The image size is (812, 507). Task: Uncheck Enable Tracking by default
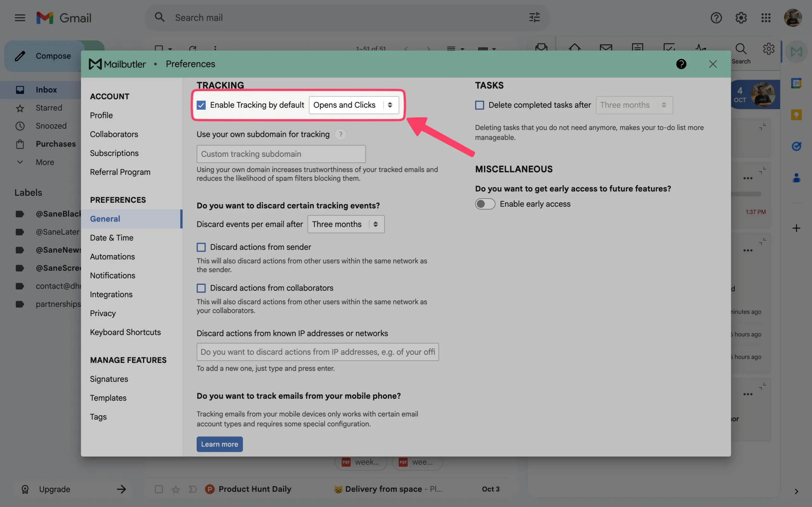pos(201,105)
